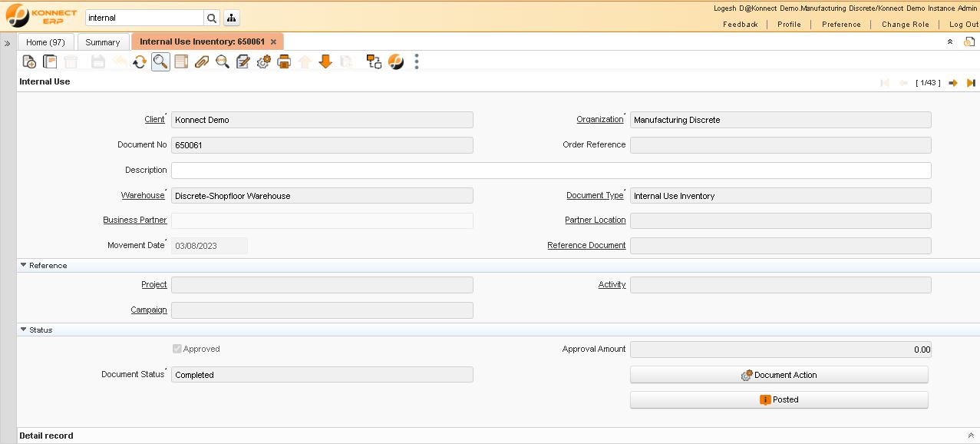Click the Document No field showing 650061

322,145
